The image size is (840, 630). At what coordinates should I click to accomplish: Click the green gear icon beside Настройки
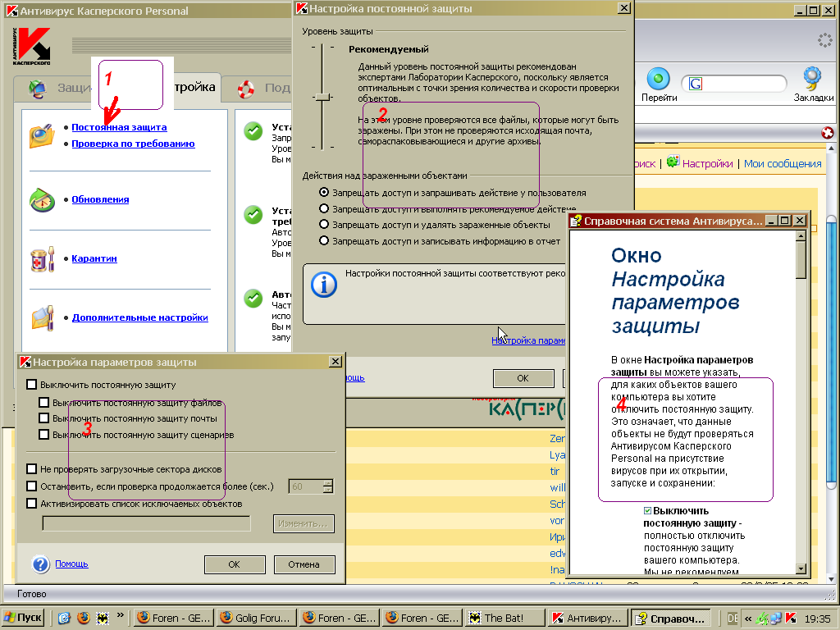pos(673,161)
